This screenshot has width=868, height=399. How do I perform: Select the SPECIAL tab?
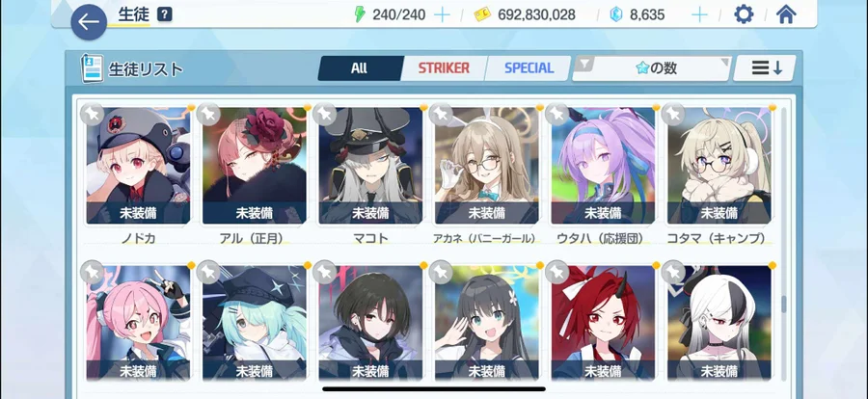[529, 68]
